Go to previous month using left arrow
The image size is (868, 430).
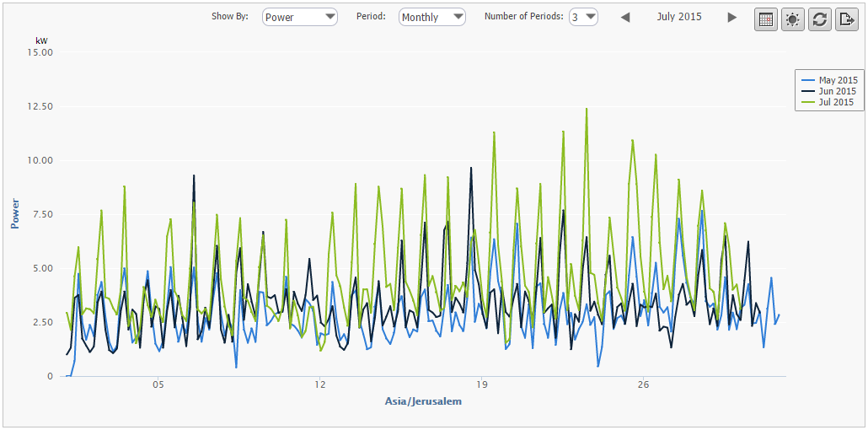pyautogui.click(x=625, y=17)
